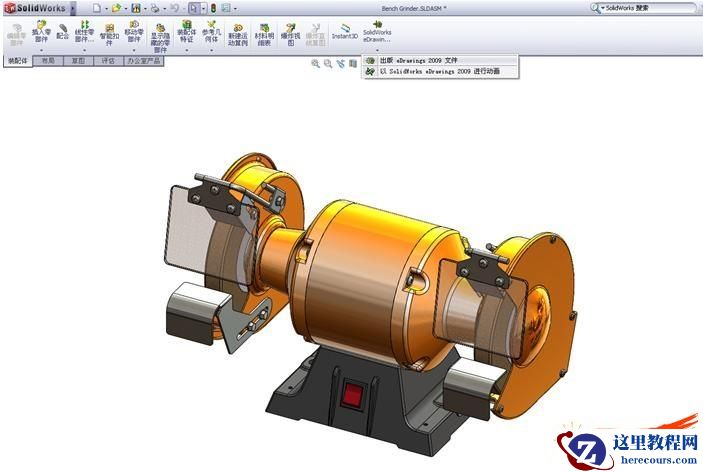Click the Mate (配合) tool

[62, 31]
